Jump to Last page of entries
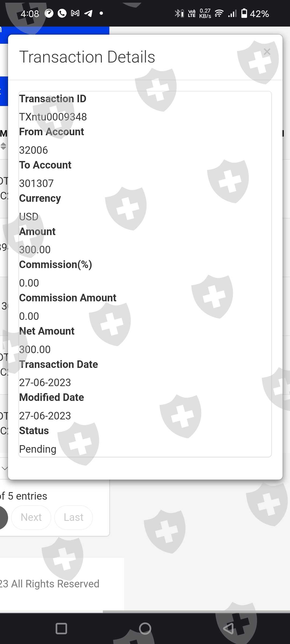The height and width of the screenshot is (644, 290). [x=74, y=517]
